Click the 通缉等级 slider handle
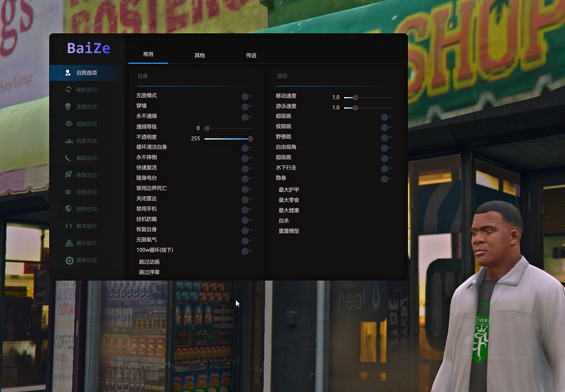 pyautogui.click(x=207, y=128)
